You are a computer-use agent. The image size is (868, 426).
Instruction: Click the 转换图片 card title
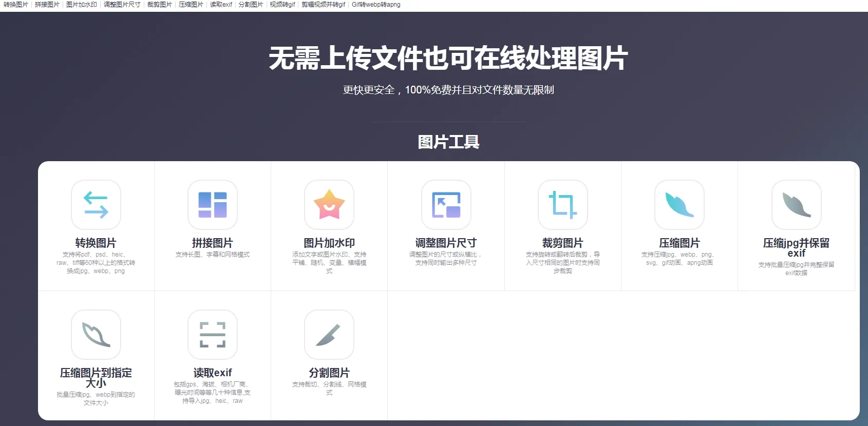click(x=96, y=243)
